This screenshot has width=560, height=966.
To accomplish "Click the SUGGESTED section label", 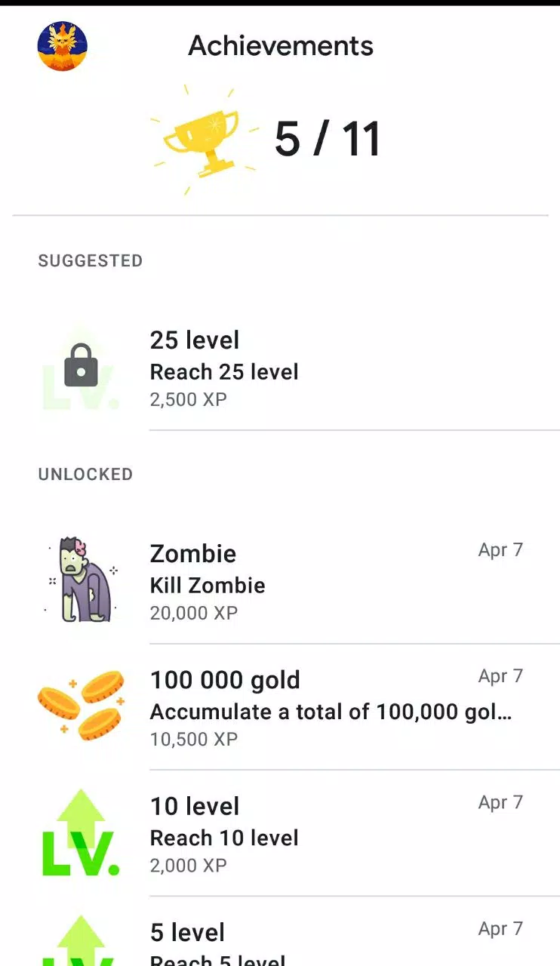I will 91,261.
